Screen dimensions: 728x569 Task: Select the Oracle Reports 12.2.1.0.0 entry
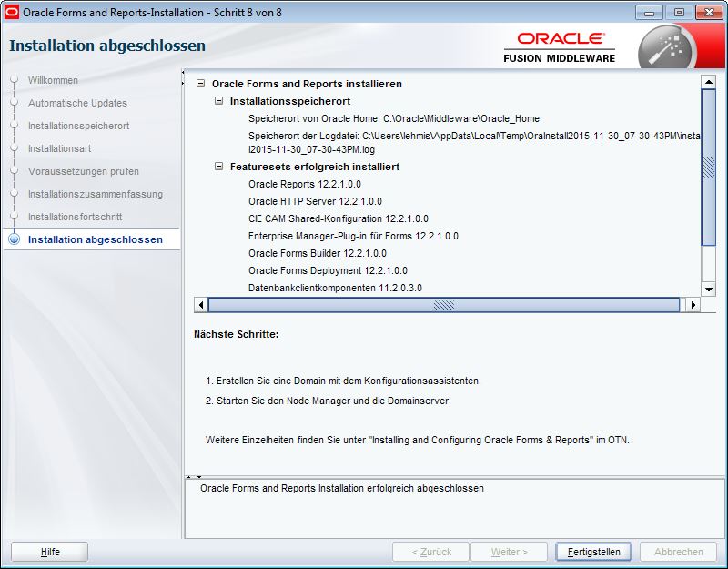pos(303,184)
